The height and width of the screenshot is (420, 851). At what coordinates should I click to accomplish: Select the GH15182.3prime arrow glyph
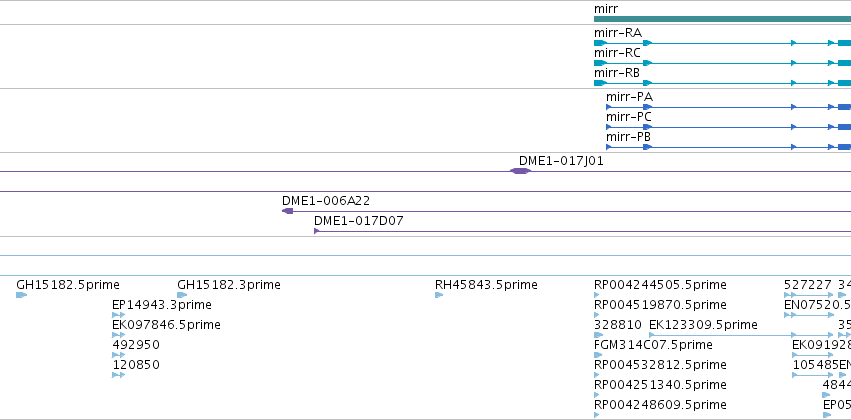click(182, 295)
